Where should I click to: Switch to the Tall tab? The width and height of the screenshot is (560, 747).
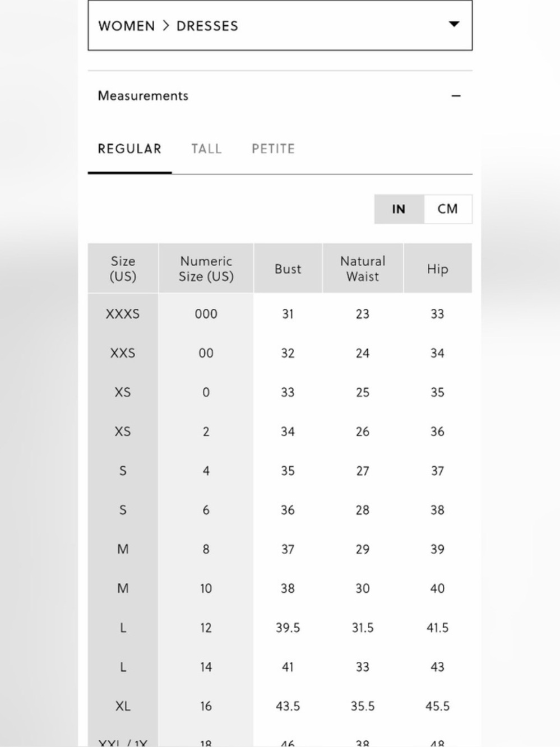206,149
